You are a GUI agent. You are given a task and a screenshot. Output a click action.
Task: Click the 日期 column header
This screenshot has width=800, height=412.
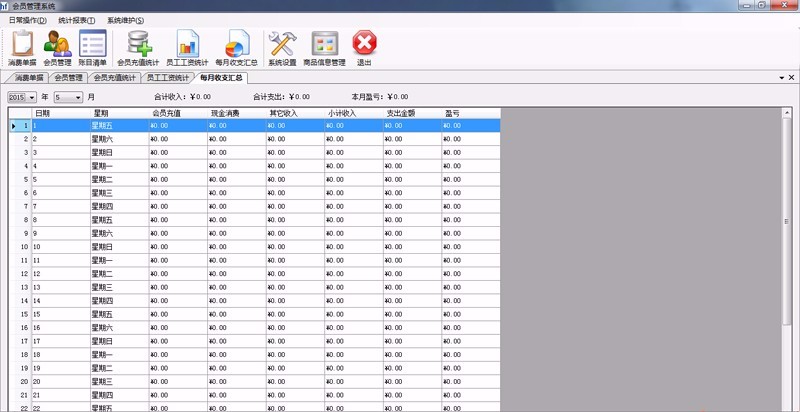coord(61,113)
